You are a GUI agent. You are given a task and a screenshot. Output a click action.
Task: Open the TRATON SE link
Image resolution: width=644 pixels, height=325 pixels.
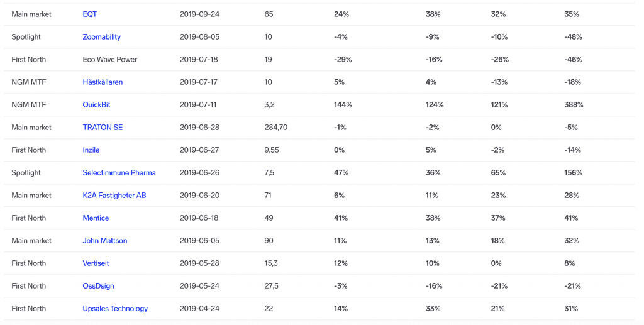click(103, 128)
